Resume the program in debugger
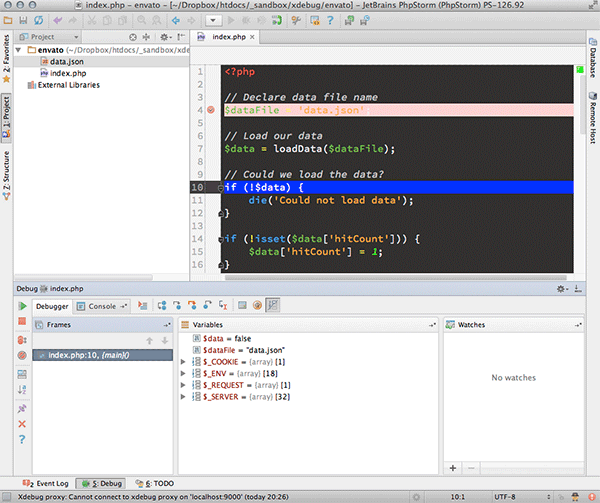 21,305
